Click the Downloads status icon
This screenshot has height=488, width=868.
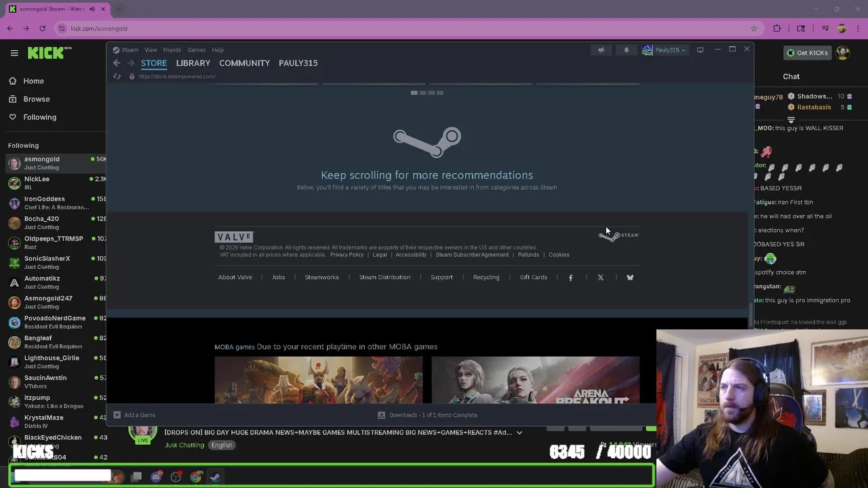click(381, 415)
